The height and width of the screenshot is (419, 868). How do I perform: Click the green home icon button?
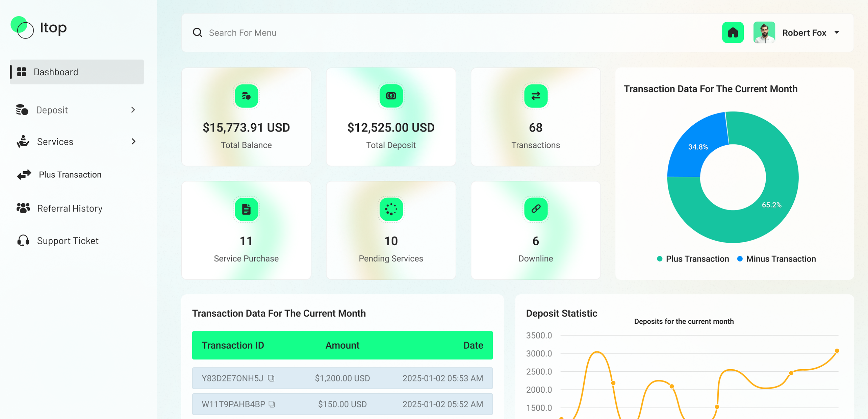click(732, 33)
